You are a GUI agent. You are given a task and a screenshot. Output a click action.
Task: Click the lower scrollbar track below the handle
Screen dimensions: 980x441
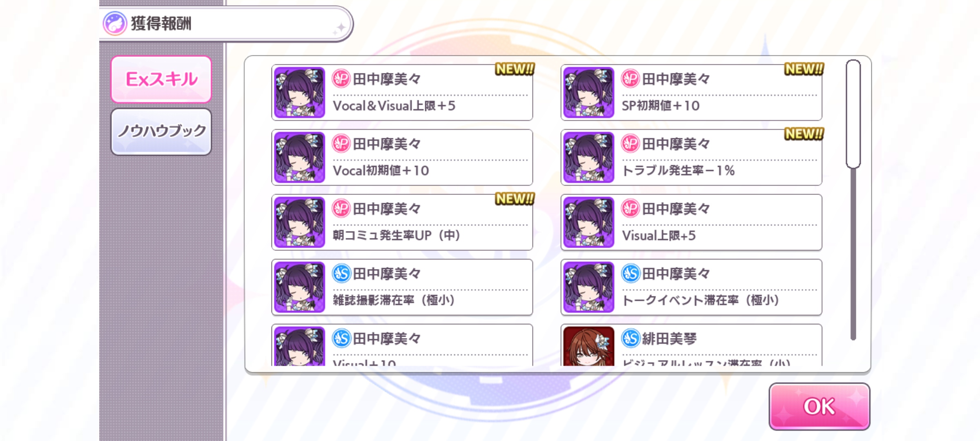[853, 254]
